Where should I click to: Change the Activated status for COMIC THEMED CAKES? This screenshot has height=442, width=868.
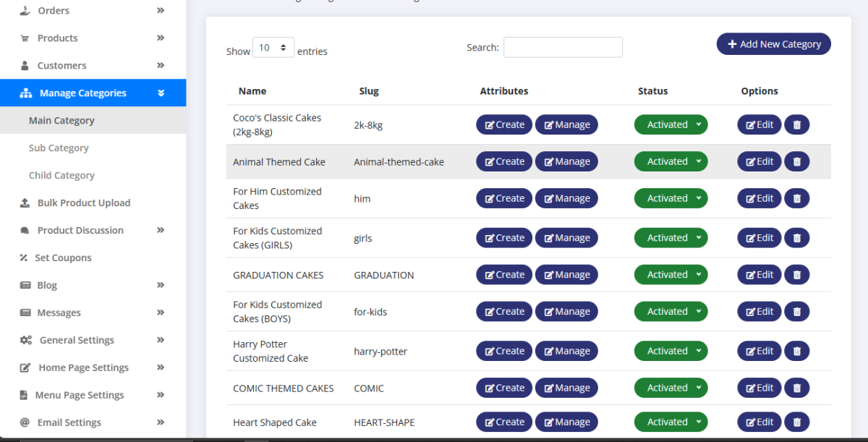[x=671, y=388]
